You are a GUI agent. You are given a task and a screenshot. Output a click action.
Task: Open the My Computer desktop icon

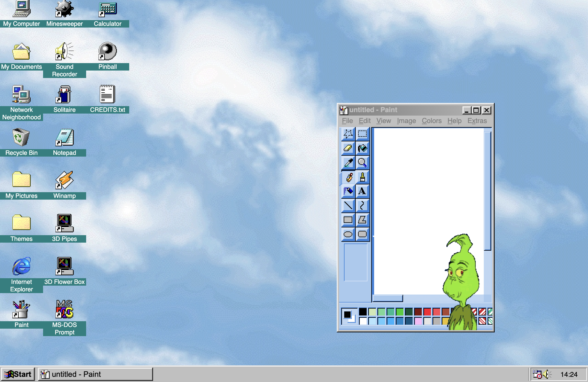click(22, 13)
